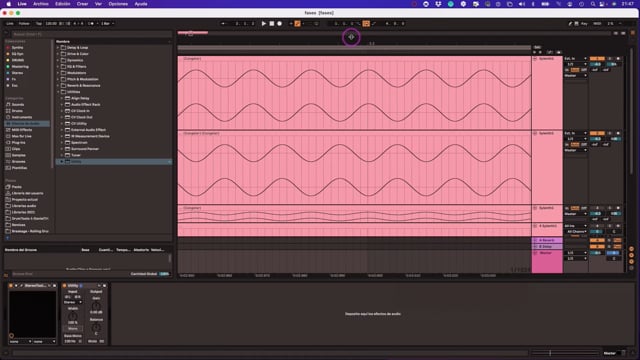Toggle the Utility device activator
The height and width of the screenshot is (360, 640).
(x=64, y=286)
